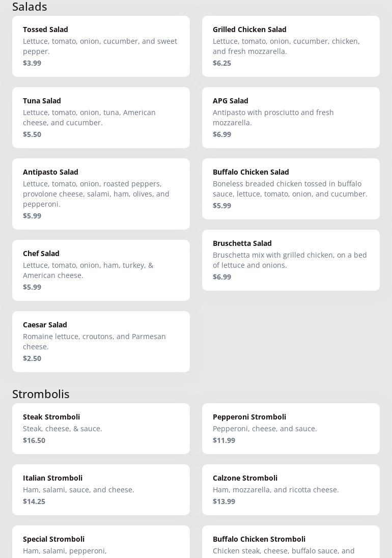Click the Salads section heading
Viewport: 392px width, 558px height.
[30, 7]
